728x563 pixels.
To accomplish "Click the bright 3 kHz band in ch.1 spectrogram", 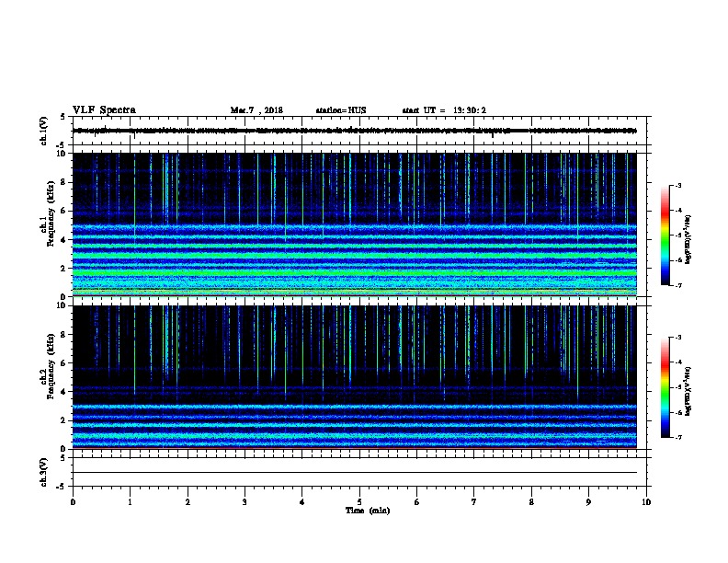I will (355, 255).
